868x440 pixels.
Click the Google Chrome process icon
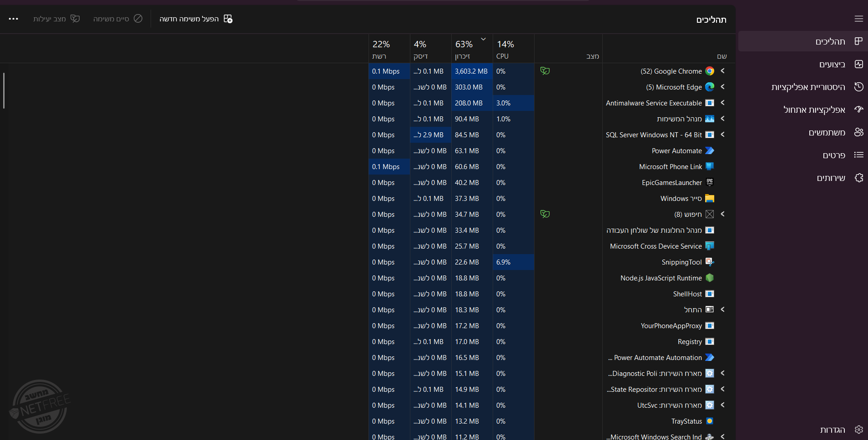pyautogui.click(x=709, y=71)
